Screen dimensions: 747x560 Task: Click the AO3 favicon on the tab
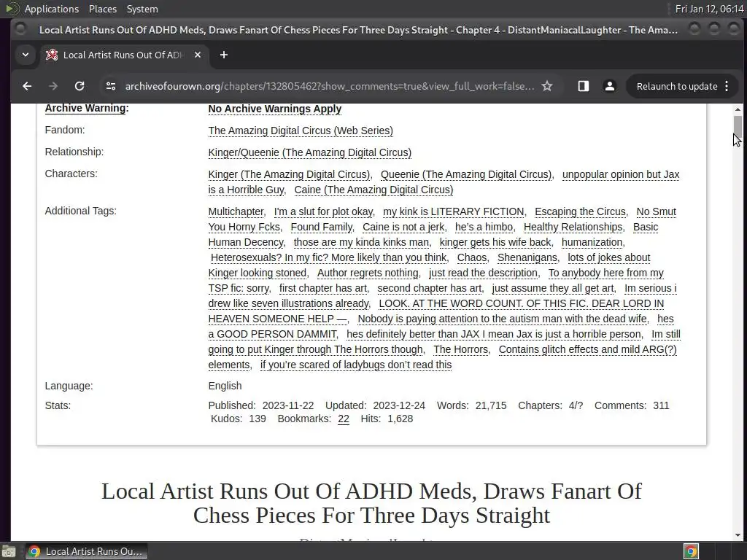(x=52, y=55)
